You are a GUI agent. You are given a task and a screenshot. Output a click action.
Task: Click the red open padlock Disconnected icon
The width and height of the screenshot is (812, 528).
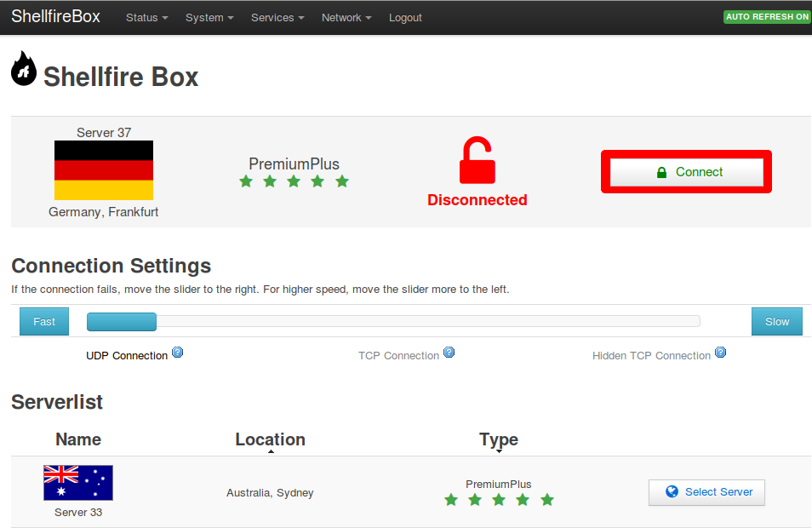pos(477,160)
